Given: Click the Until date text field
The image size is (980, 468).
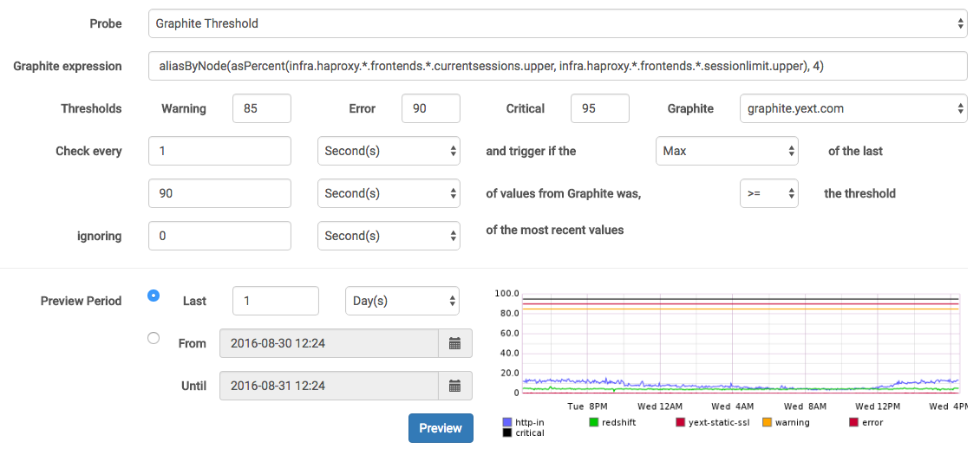Looking at the screenshot, I should click(330, 386).
